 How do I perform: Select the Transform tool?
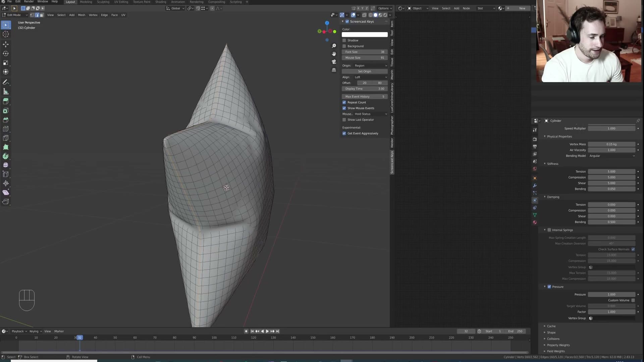[6, 72]
